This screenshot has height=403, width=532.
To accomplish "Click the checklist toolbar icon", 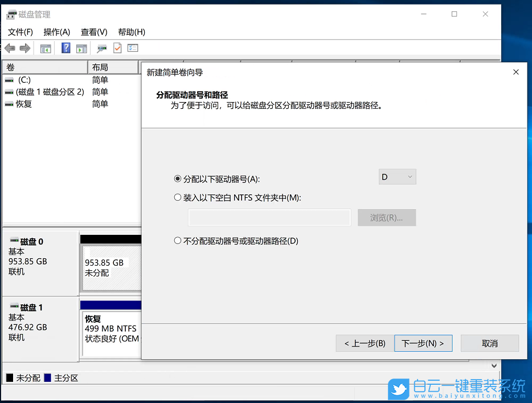I will click(x=132, y=48).
